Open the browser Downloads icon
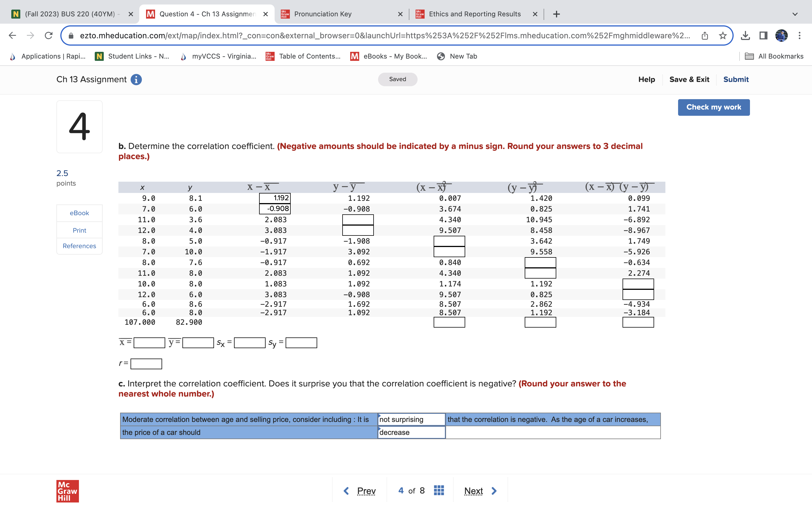Viewport: 812px width, 507px height. point(745,35)
